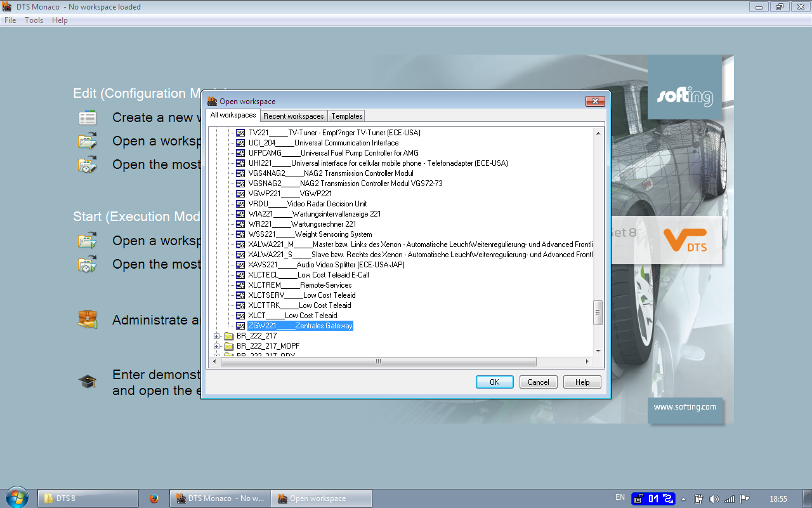Image resolution: width=812 pixels, height=508 pixels.
Task: Click the XAVS221 workspace icon
Action: [240, 265]
